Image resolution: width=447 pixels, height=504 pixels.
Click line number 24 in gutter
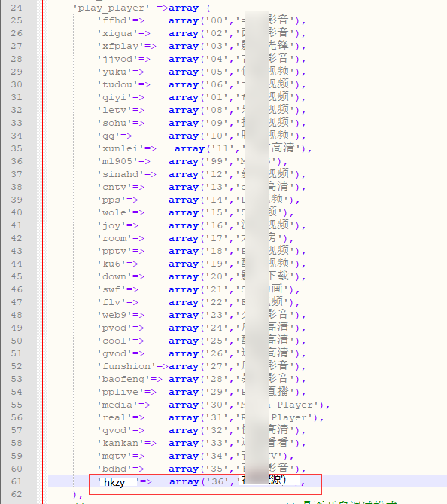[x=17, y=8]
